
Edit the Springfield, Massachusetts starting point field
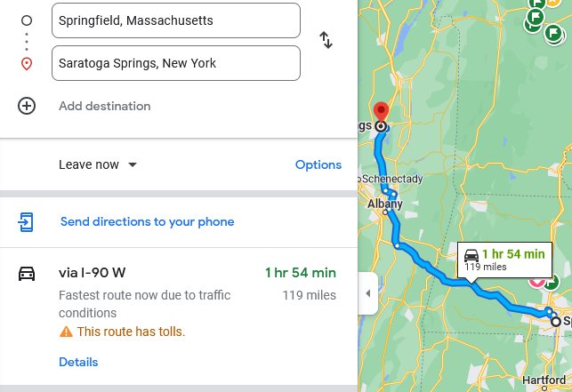point(176,20)
